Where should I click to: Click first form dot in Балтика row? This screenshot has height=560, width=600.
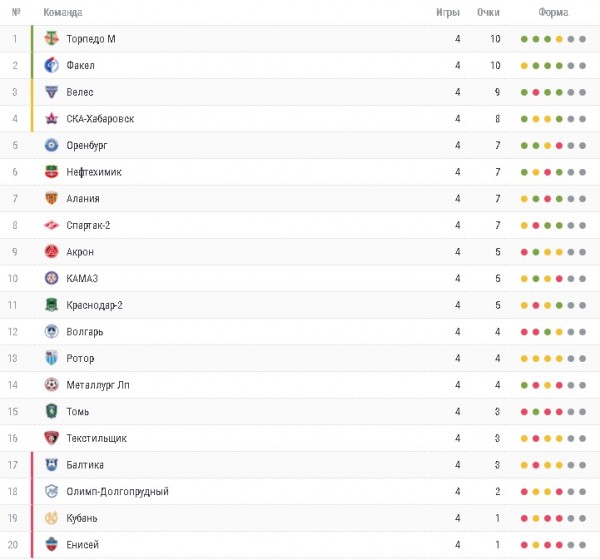pos(525,465)
